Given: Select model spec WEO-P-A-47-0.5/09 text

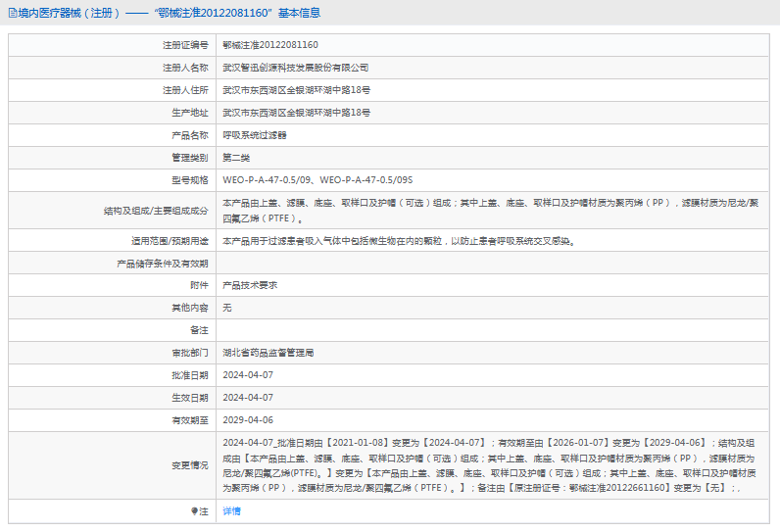Looking at the screenshot, I should [317, 180].
